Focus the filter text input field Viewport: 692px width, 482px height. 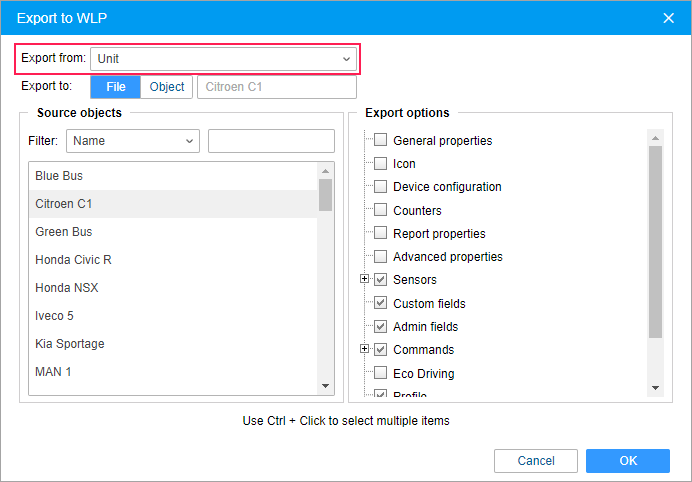pos(271,141)
